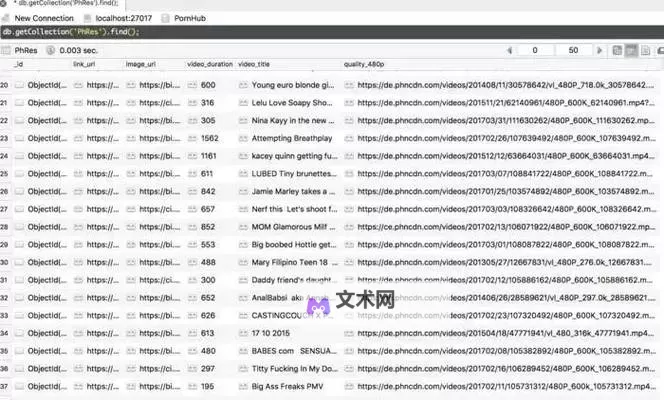Viewport: 664px width, 400px height.
Task: Select the video_duration value 316
Action: [208, 103]
